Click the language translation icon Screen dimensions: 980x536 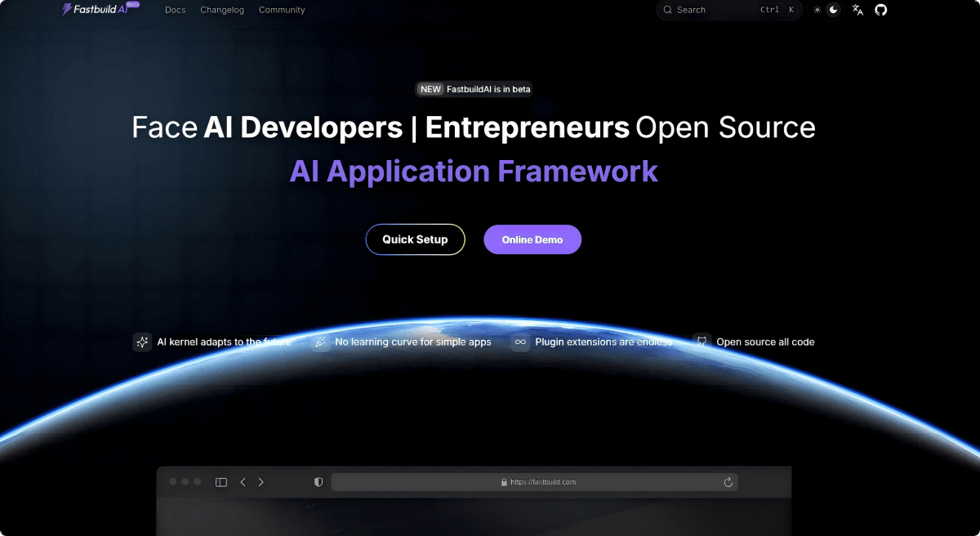857,10
